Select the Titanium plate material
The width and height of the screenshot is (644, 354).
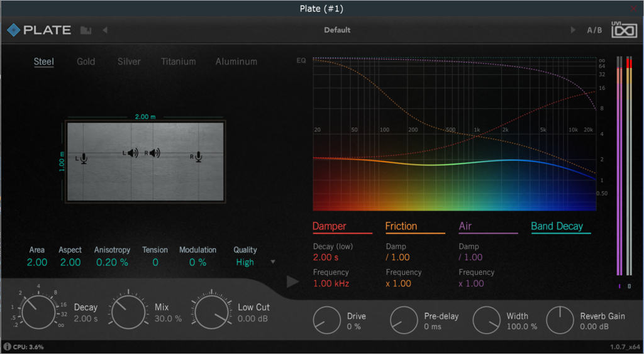pos(178,62)
